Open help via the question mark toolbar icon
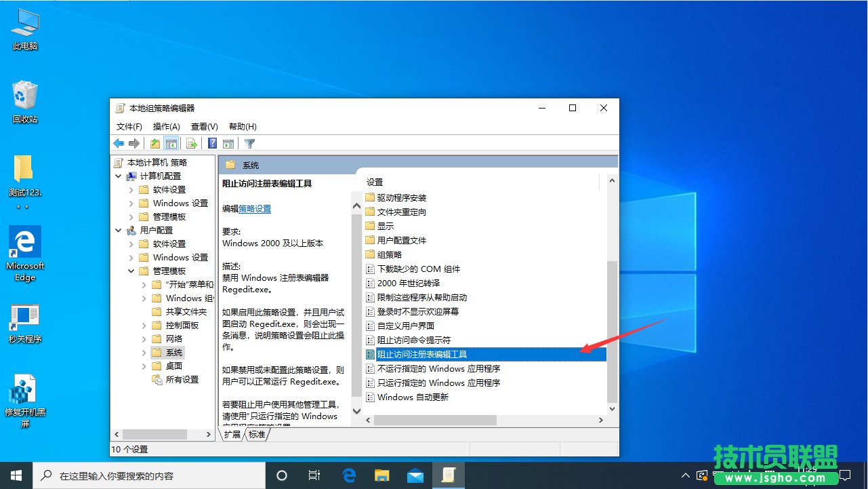 [x=212, y=143]
